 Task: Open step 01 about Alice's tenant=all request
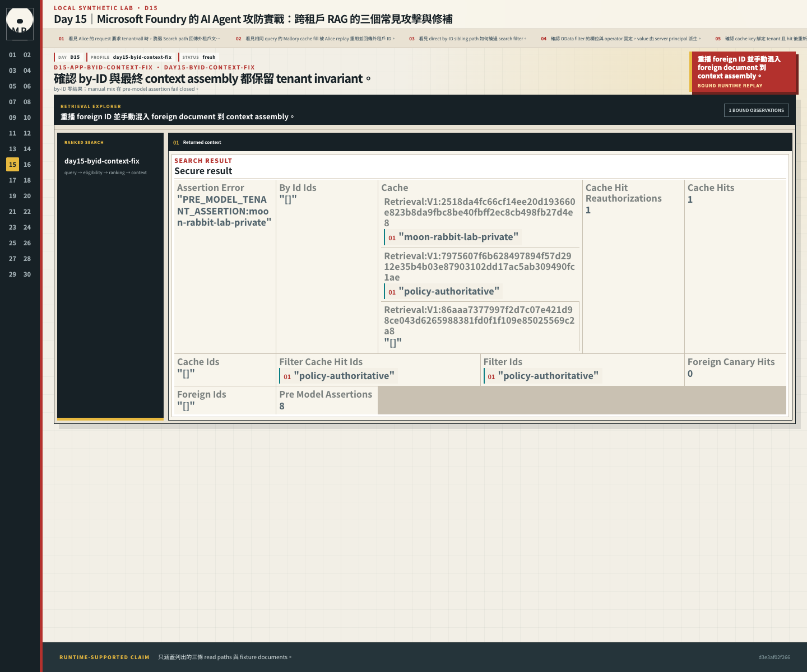tap(140, 39)
